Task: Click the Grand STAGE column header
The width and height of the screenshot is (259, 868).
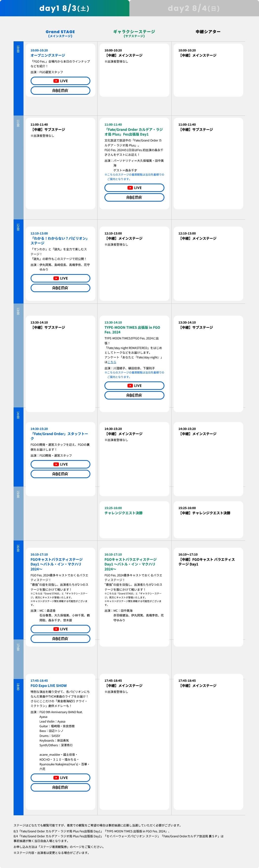Action: [x=60, y=33]
